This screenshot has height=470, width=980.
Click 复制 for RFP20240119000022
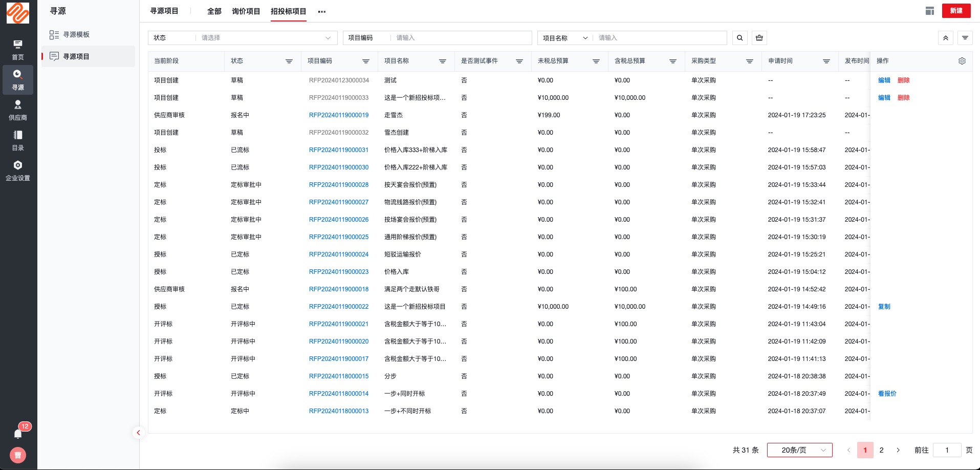884,307
